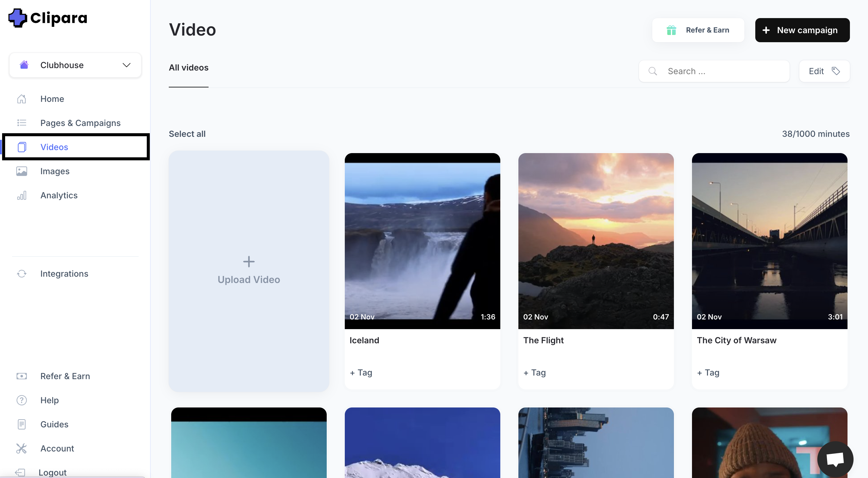Image resolution: width=868 pixels, height=478 pixels.
Task: Open Account settings link
Action: click(57, 448)
